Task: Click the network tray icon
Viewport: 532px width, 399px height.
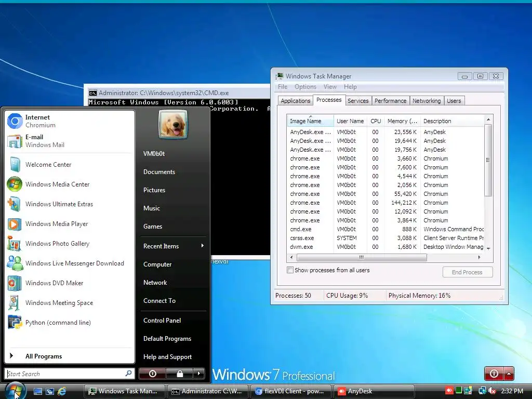Action: [483, 391]
